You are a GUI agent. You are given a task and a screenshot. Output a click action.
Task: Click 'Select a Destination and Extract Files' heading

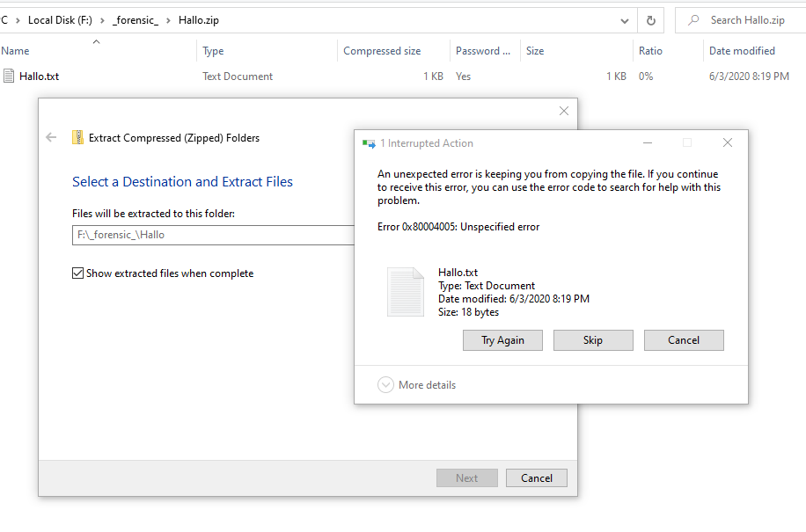(182, 182)
